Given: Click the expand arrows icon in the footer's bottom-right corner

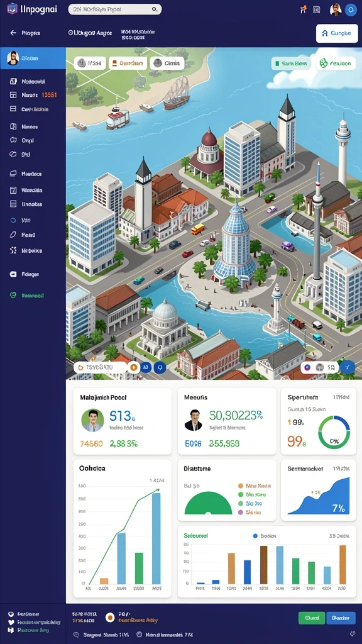Looking at the screenshot, I should click(352, 634).
